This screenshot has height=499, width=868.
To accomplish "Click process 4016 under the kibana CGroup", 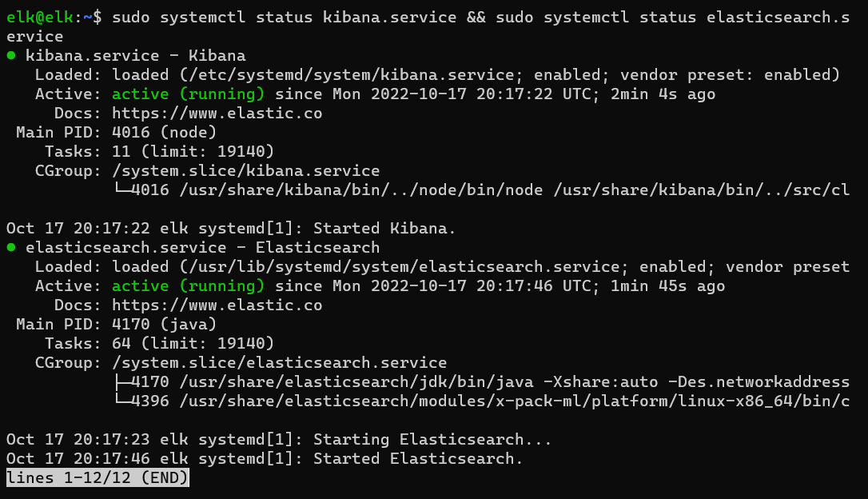I will 482,190.
